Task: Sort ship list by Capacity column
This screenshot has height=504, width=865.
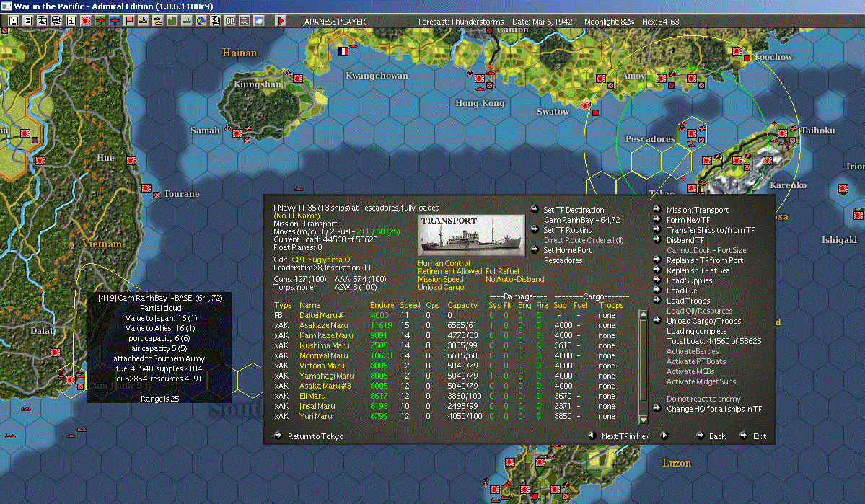Action: pos(462,305)
